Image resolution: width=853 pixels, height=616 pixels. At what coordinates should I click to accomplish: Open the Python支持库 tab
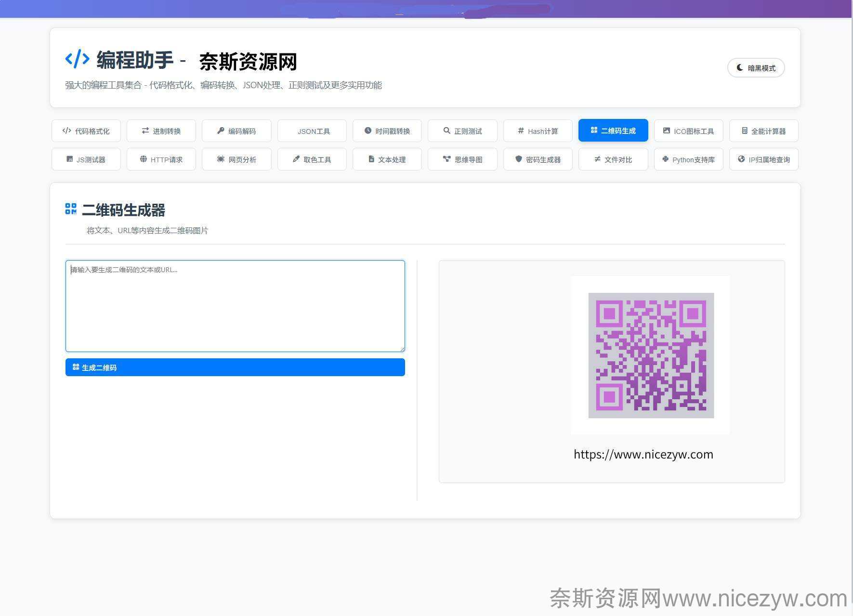click(x=689, y=159)
